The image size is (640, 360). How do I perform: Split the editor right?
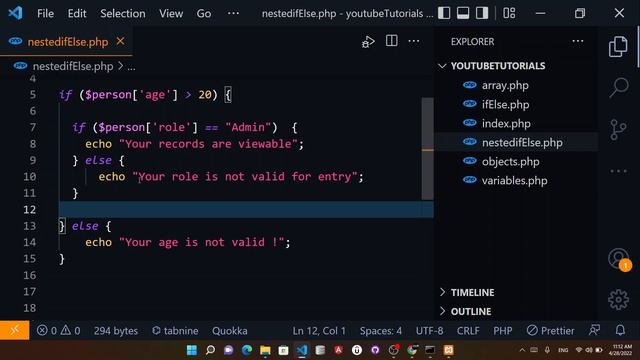(x=391, y=41)
